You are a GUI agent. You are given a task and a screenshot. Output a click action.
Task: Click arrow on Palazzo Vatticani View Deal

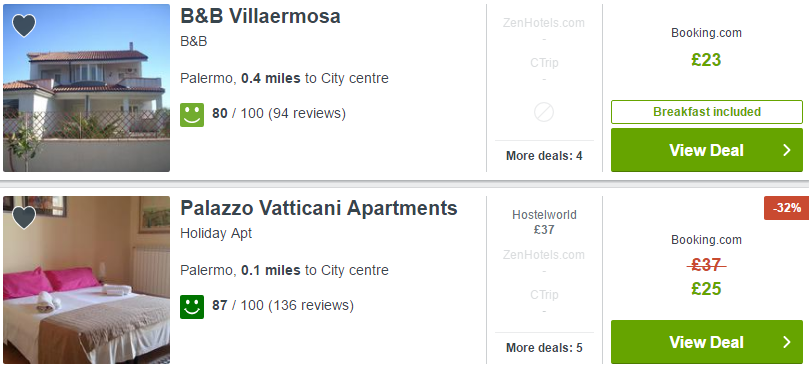tap(787, 342)
